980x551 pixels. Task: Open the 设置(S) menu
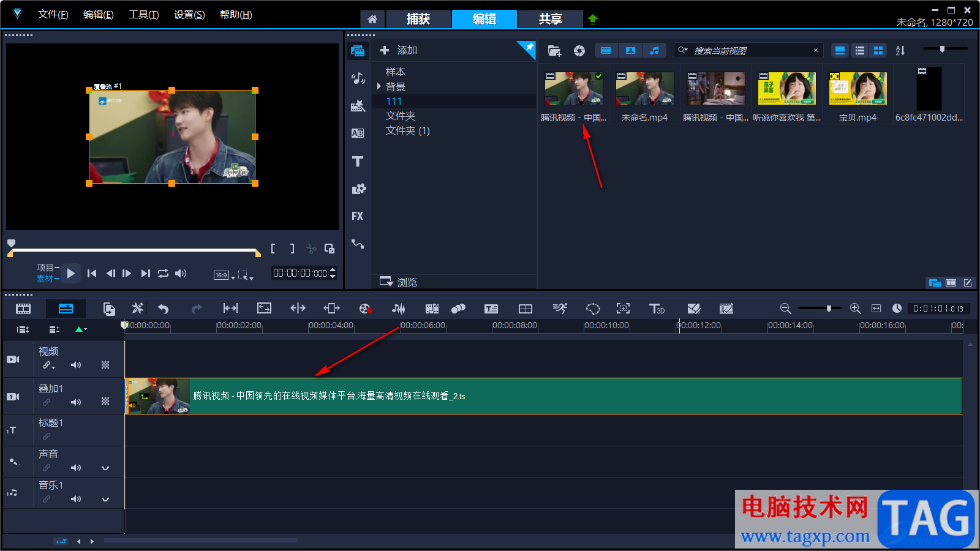[189, 15]
